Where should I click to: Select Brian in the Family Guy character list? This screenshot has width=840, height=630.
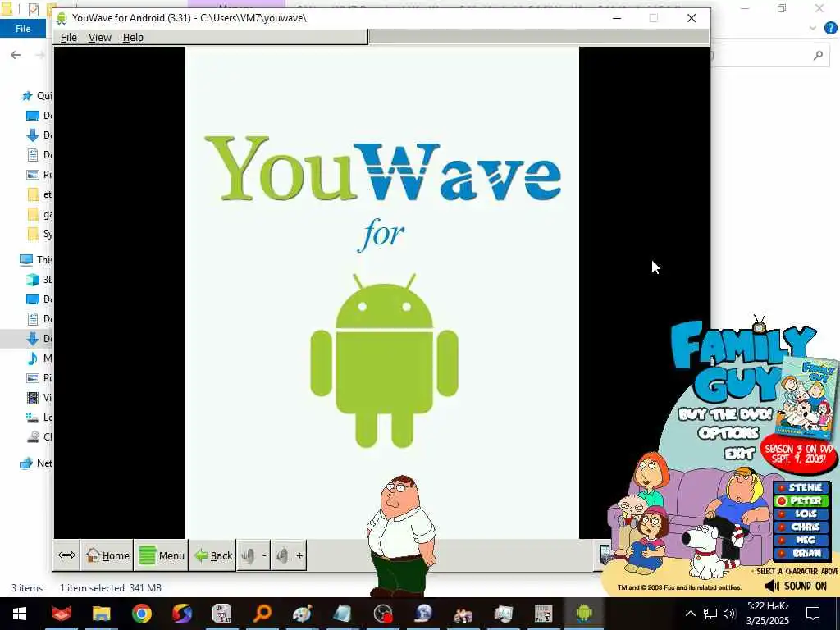pos(801,553)
